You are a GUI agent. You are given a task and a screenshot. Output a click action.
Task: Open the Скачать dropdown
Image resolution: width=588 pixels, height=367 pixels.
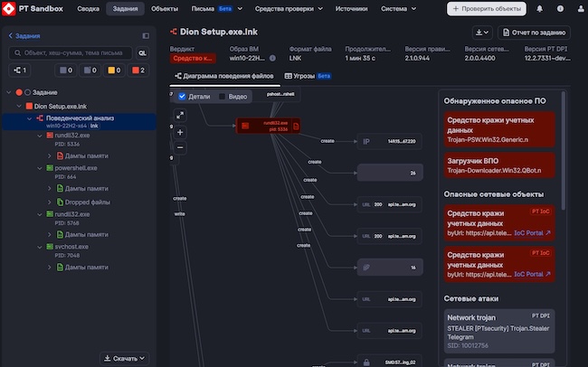pos(124,358)
